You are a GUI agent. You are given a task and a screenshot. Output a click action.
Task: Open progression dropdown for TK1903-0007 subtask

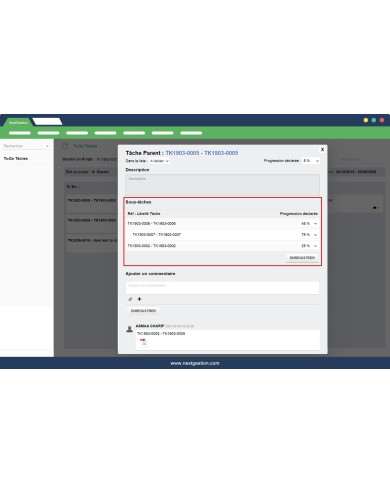(x=309, y=235)
